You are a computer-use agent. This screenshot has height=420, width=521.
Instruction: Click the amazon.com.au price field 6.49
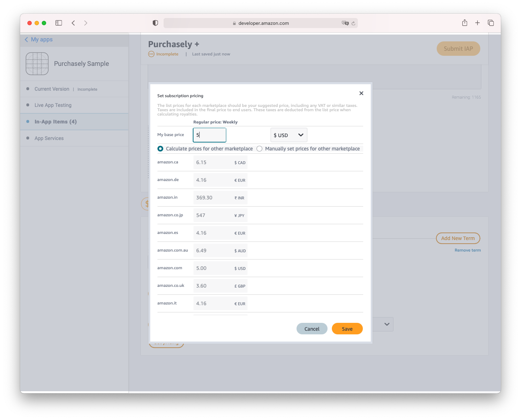221,251
